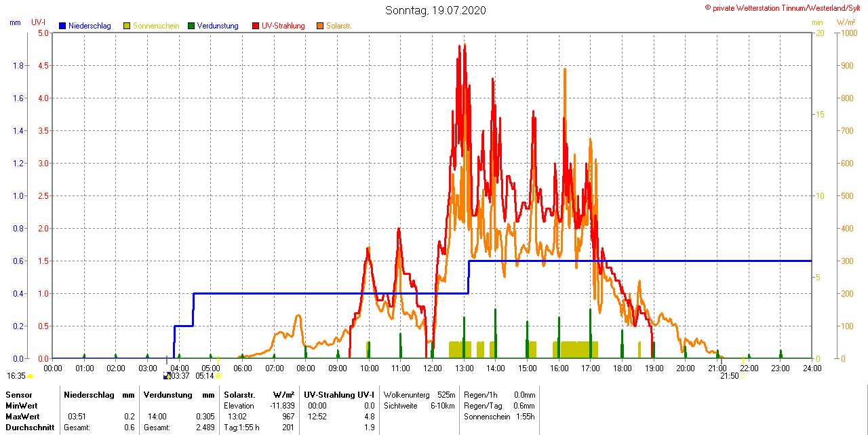Click the red UV-I axis unit label
868x435 pixels.
pos(38,22)
